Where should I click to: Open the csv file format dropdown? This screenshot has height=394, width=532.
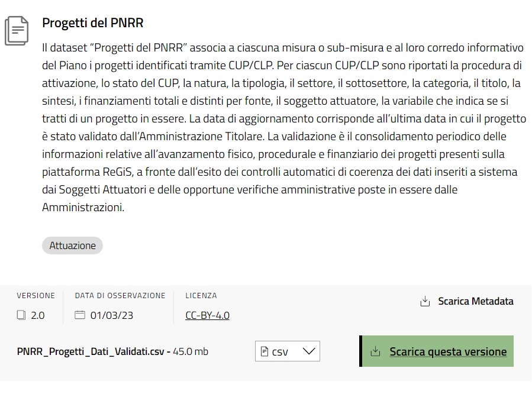point(288,351)
